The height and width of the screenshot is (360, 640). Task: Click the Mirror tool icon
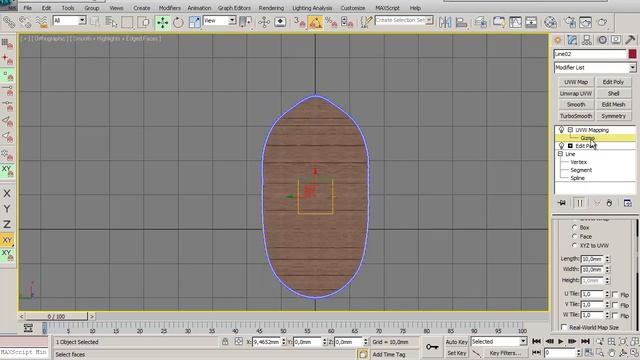point(445,22)
